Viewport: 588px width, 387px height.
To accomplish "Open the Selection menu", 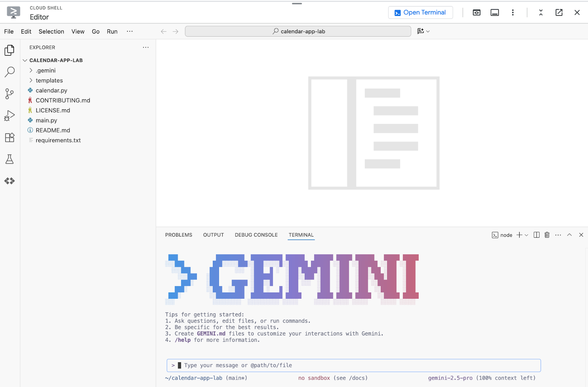I will click(51, 32).
